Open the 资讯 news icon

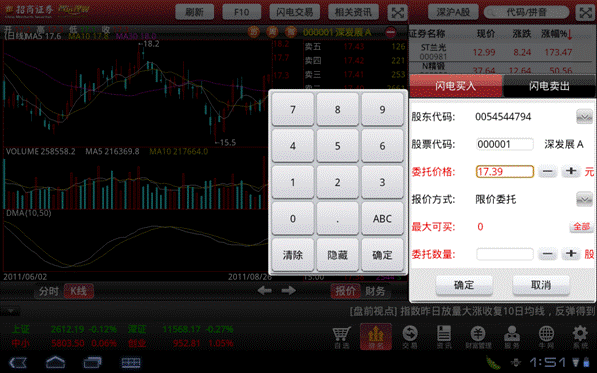[x=444, y=337]
